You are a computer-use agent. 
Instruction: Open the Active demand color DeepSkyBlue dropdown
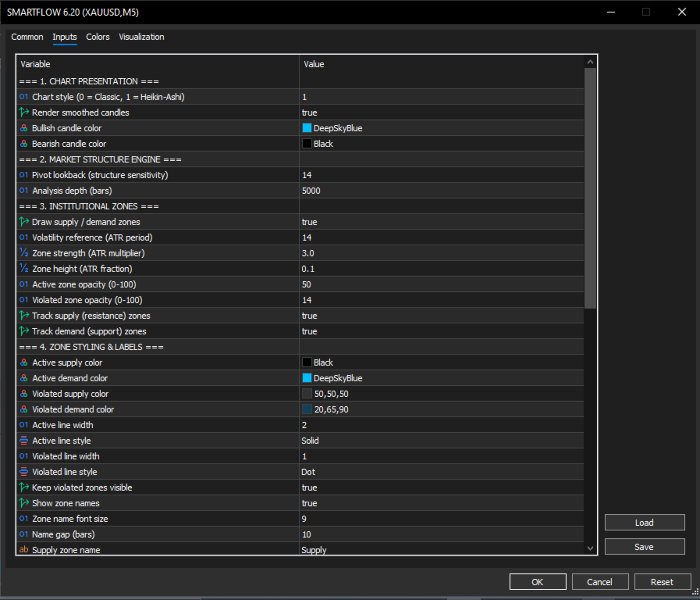click(x=441, y=378)
